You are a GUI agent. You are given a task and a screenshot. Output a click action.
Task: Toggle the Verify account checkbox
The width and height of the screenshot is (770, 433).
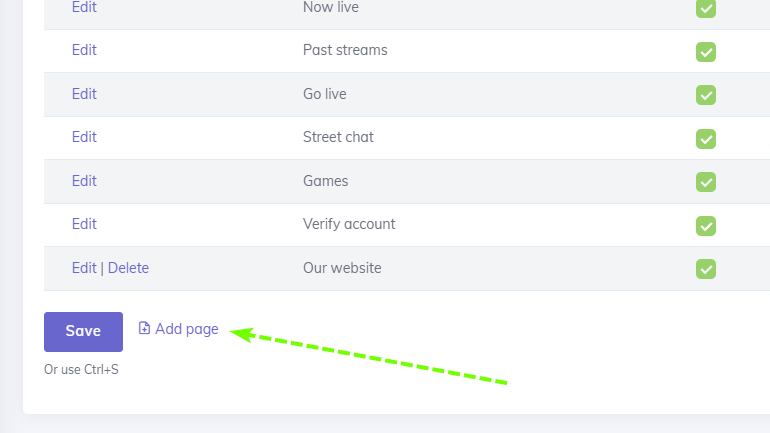click(x=706, y=225)
